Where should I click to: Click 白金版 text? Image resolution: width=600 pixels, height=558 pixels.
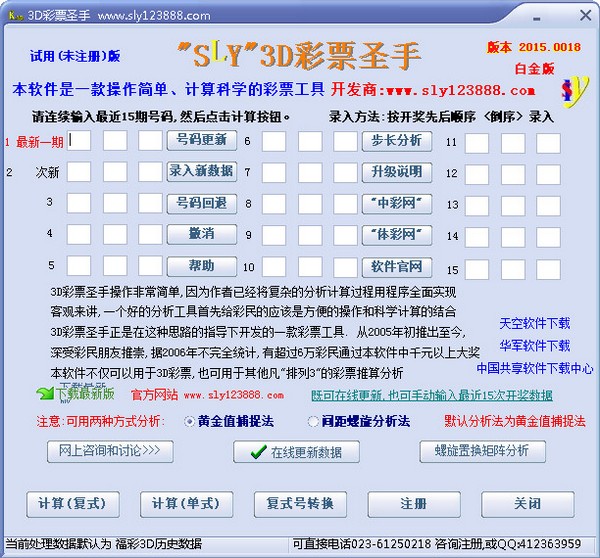[535, 69]
